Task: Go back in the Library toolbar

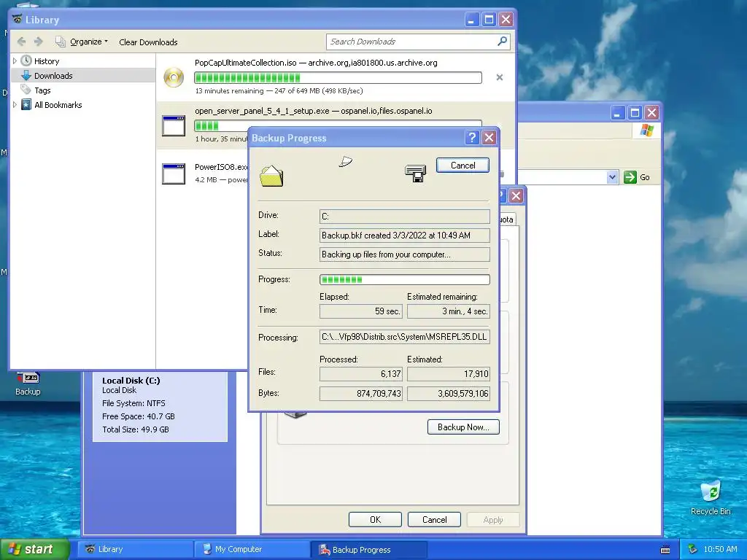Action: (x=21, y=42)
